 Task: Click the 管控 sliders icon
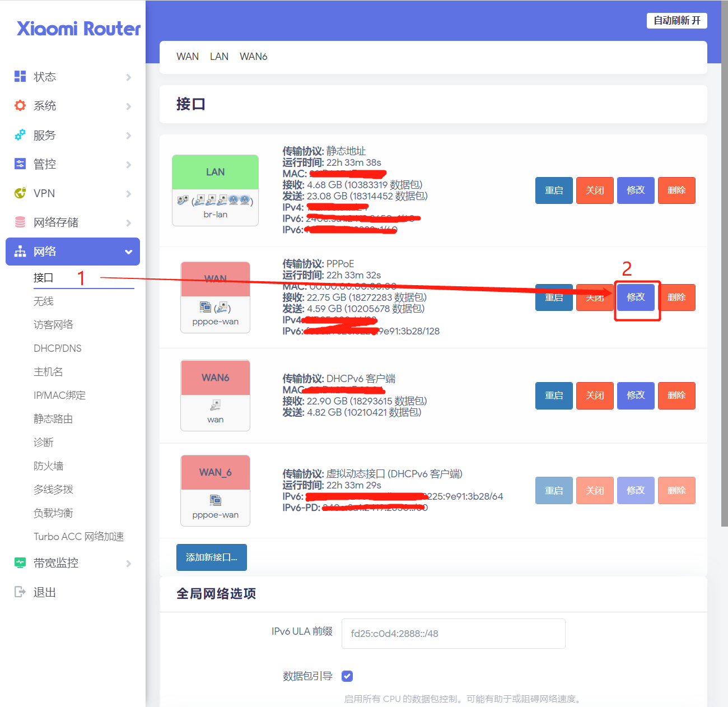pos(20,164)
